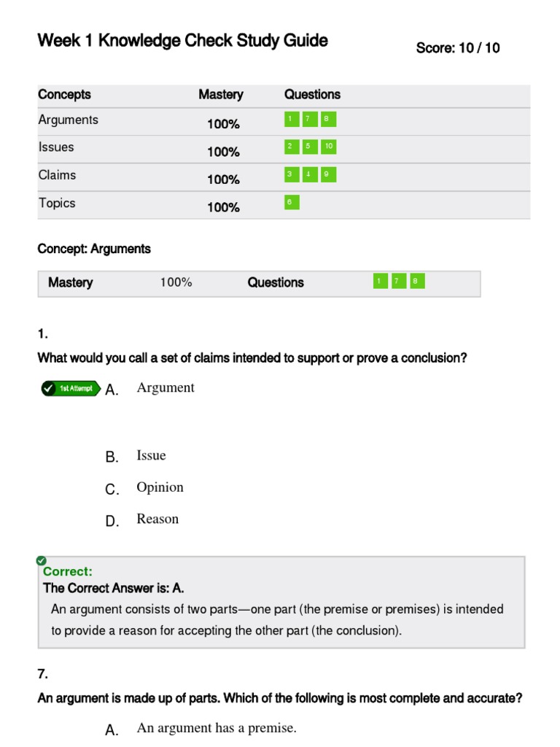This screenshot has width=560, height=747.
Task: Pick answer option D 'Reason'
Action: (157, 519)
